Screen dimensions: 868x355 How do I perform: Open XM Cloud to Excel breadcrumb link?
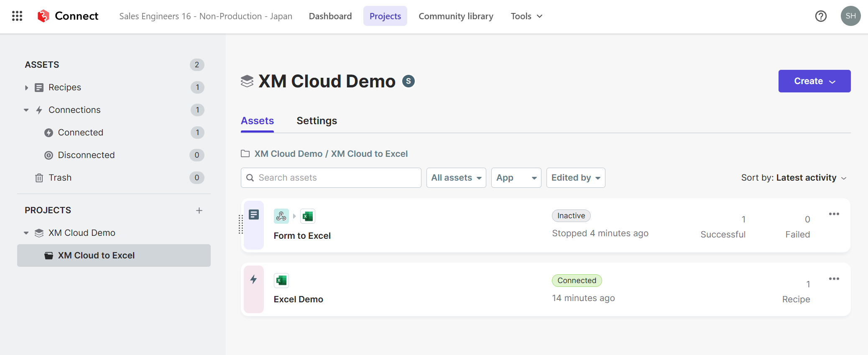click(369, 154)
